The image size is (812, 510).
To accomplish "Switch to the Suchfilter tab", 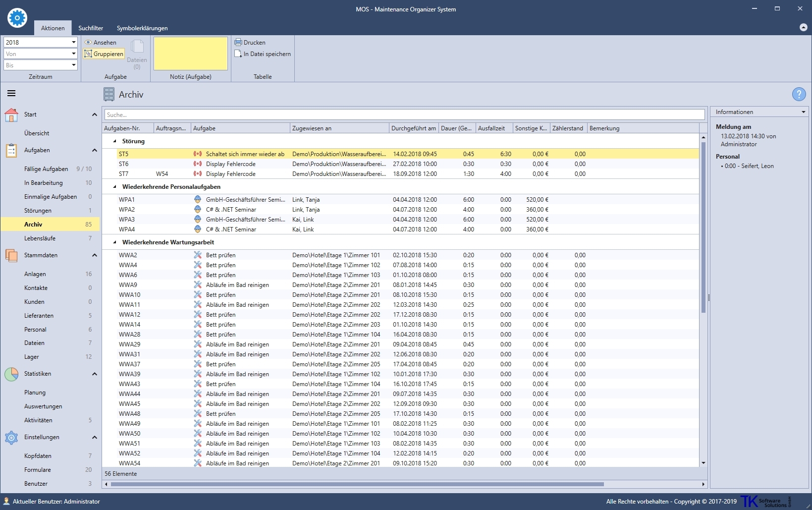I will (x=91, y=28).
